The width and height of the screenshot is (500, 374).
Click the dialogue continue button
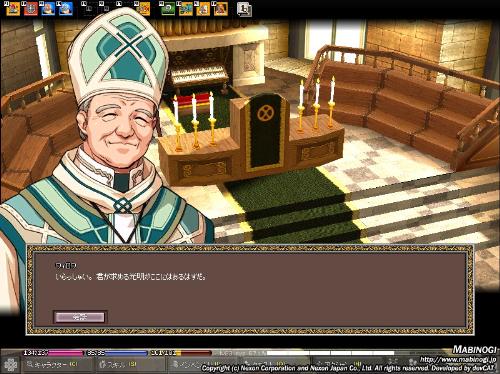click(80, 317)
